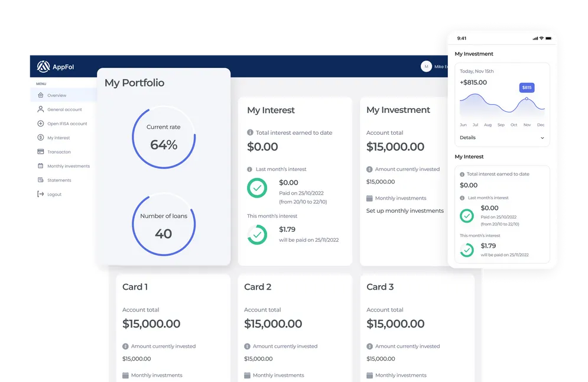Open the Overview menu item
588x382 pixels.
click(63, 95)
